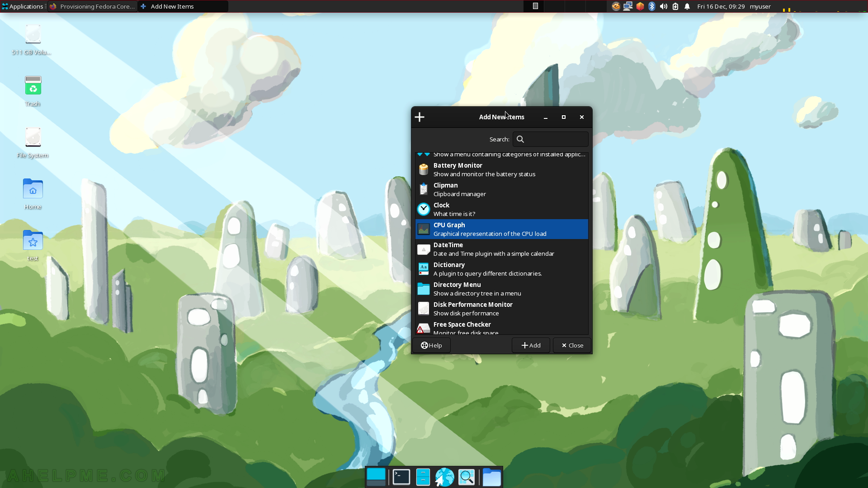Click the Dictionary book icon
Viewport: 868px width, 488px height.
[x=424, y=269]
